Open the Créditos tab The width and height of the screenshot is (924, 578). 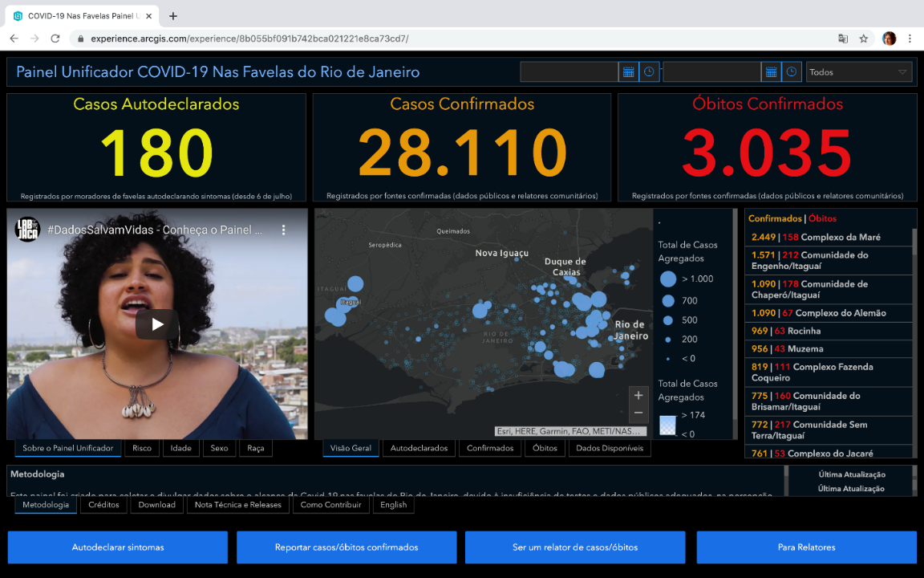click(x=103, y=505)
